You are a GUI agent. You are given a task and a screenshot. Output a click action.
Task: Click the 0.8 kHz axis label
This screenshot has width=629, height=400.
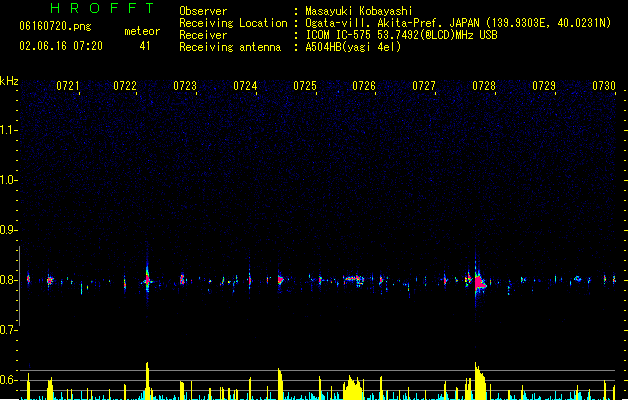[x=8, y=280]
